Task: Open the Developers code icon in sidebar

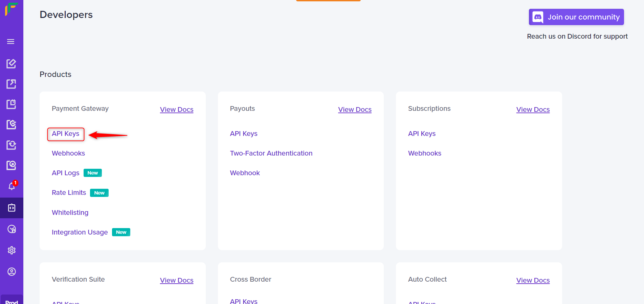Action: [12, 208]
